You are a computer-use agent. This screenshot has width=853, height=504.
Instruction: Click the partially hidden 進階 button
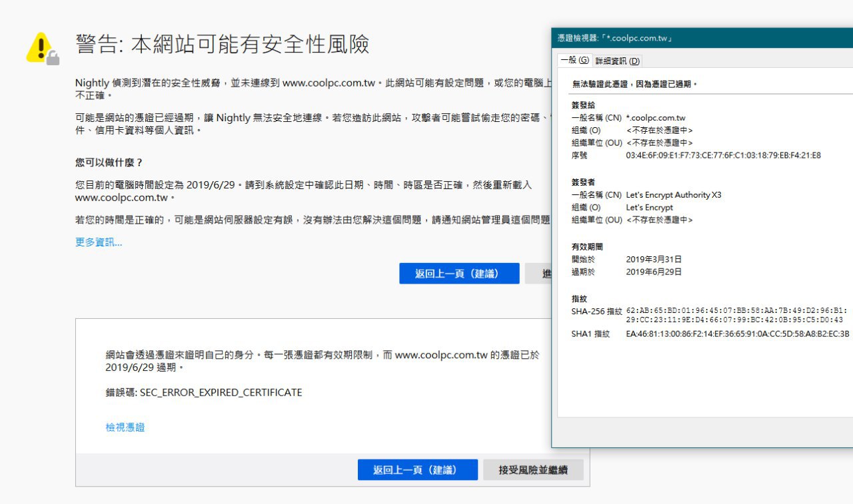[538, 274]
